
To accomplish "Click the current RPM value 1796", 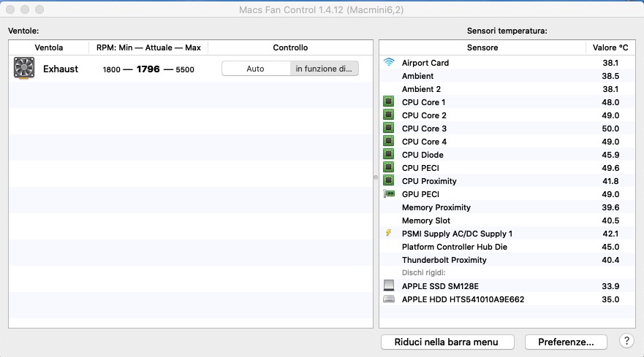I will (148, 69).
